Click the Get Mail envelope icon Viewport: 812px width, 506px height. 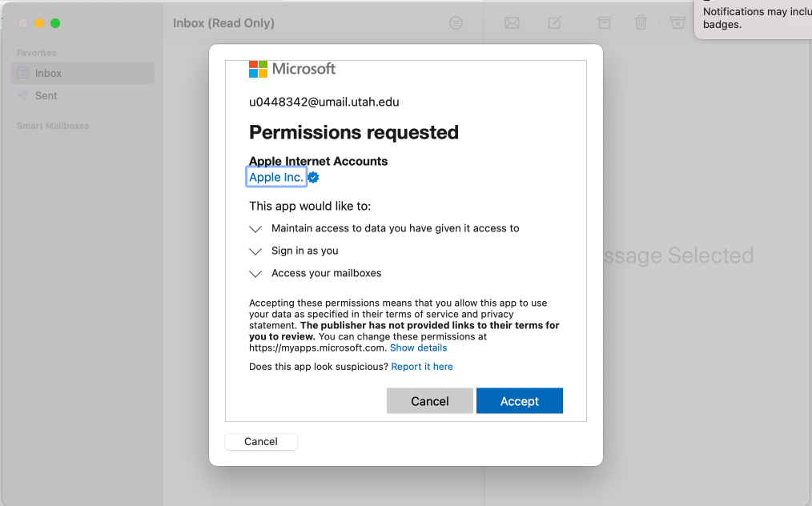pyautogui.click(x=513, y=22)
